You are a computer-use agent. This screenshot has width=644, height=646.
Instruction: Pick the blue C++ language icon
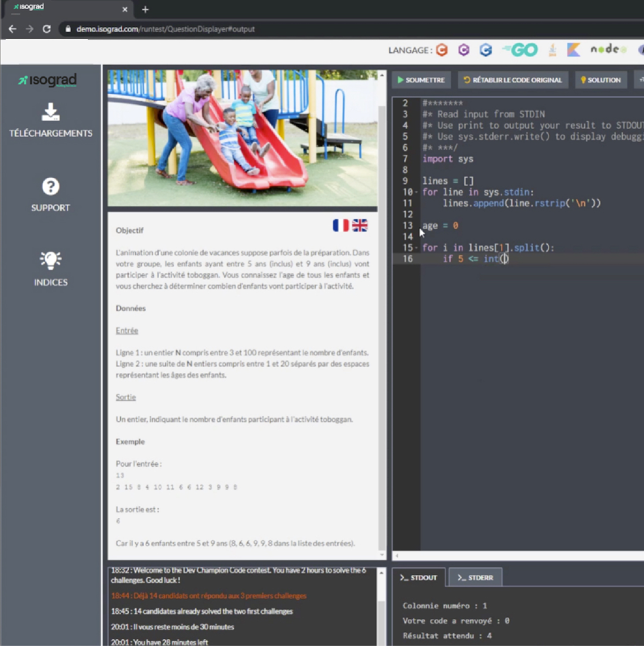pyautogui.click(x=486, y=50)
